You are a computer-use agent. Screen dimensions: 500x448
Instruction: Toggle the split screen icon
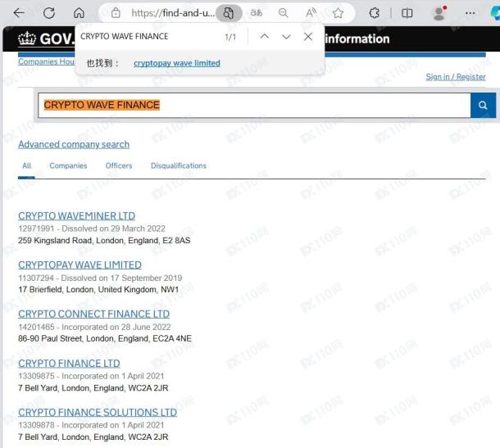(407, 13)
